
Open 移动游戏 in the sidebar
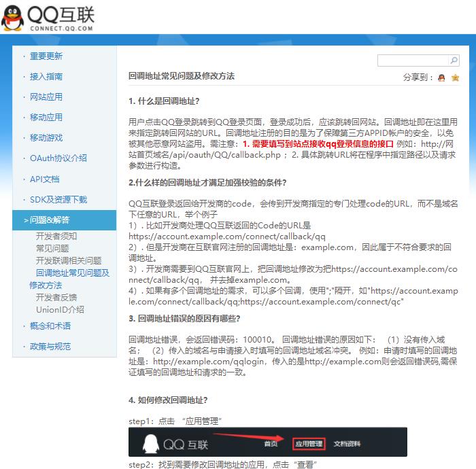coord(46,138)
